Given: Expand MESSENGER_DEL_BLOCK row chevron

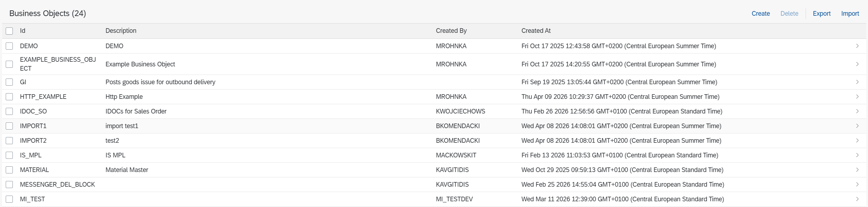Looking at the screenshot, I should tap(857, 185).
